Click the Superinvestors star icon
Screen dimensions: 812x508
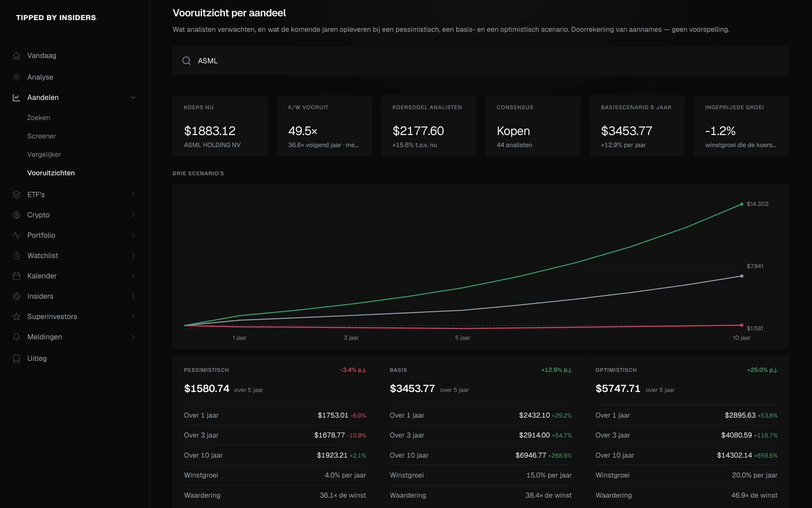[16, 317]
